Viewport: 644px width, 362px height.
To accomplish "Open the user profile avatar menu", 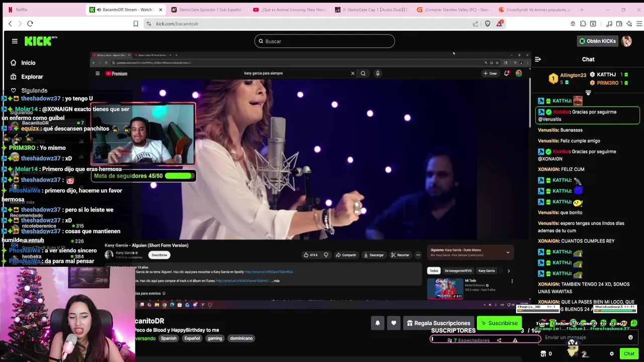I will click(626, 41).
